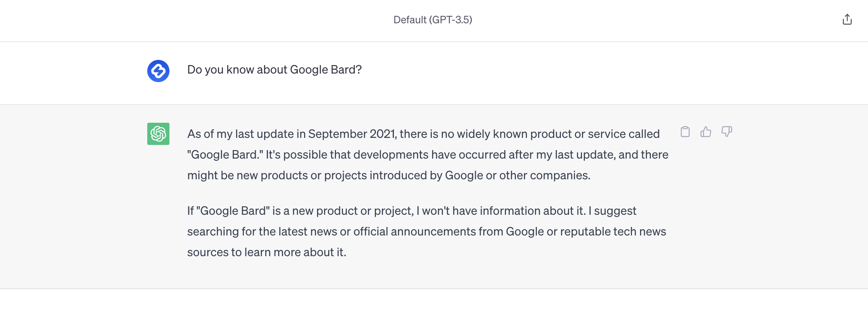Mark the response with thumbs down

point(726,132)
